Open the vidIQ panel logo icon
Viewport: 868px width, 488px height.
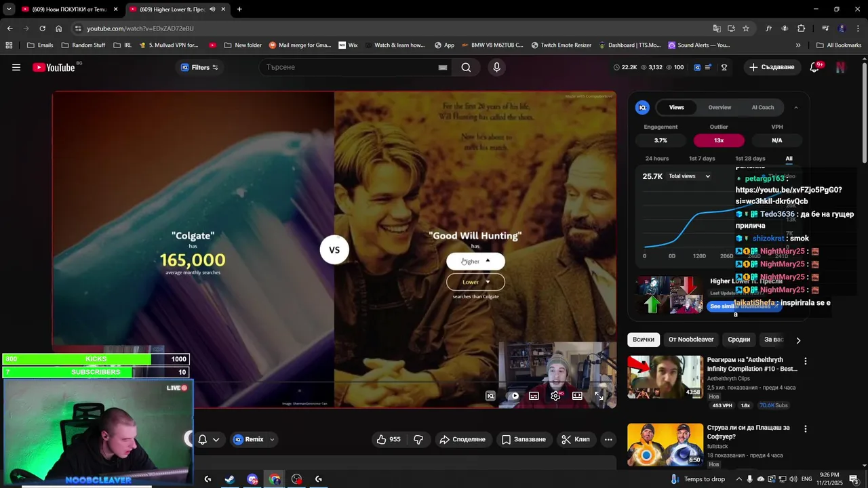click(x=642, y=107)
